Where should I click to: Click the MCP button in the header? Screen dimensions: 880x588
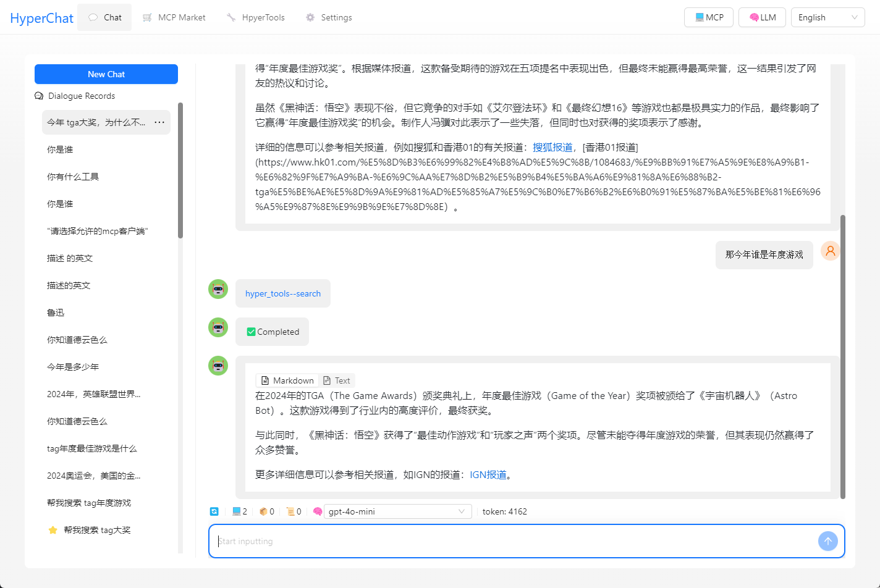[709, 17]
